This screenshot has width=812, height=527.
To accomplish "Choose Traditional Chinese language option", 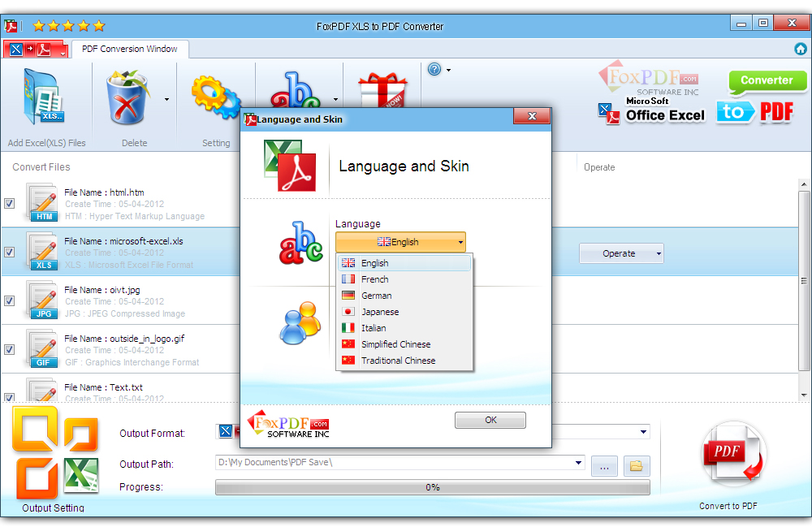I will pyautogui.click(x=404, y=361).
